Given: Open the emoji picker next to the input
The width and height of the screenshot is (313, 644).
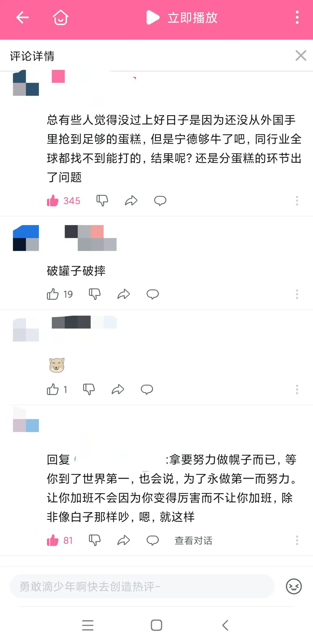Looking at the screenshot, I should click(x=294, y=586).
